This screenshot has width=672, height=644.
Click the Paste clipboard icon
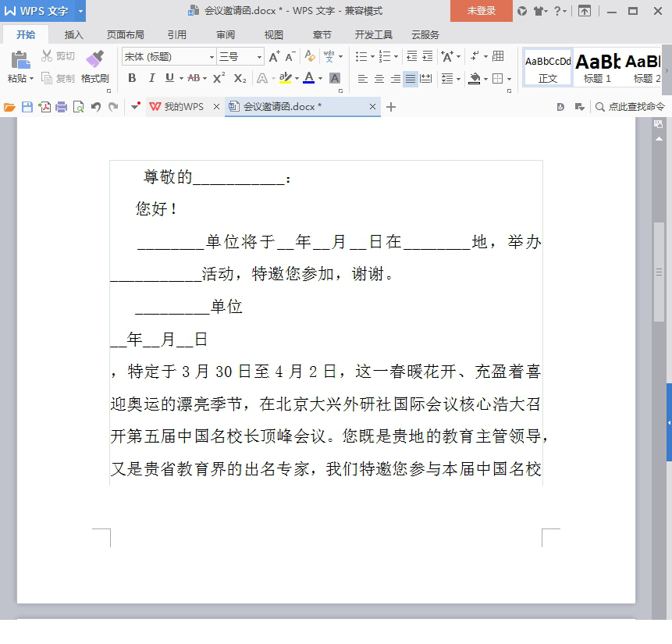(20, 60)
